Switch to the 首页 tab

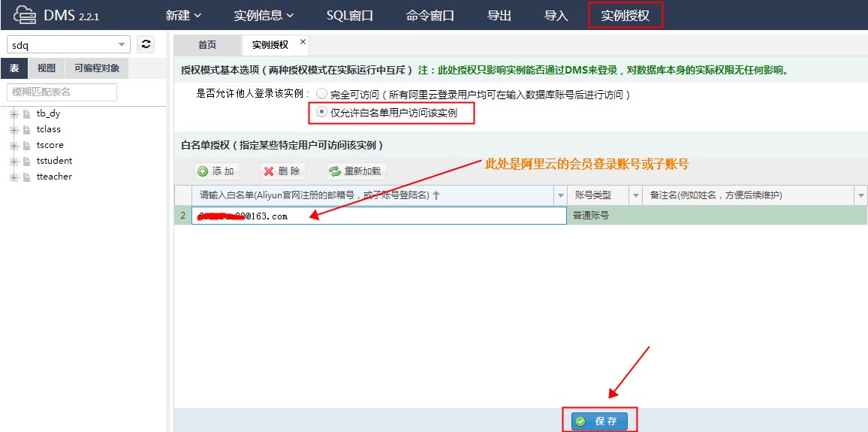207,45
